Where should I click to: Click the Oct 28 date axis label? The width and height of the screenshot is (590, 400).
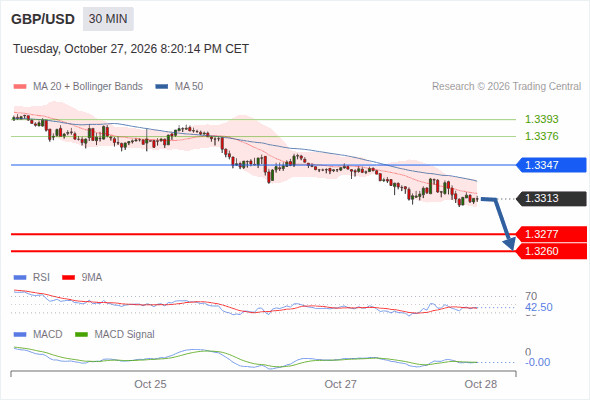pyautogui.click(x=481, y=384)
